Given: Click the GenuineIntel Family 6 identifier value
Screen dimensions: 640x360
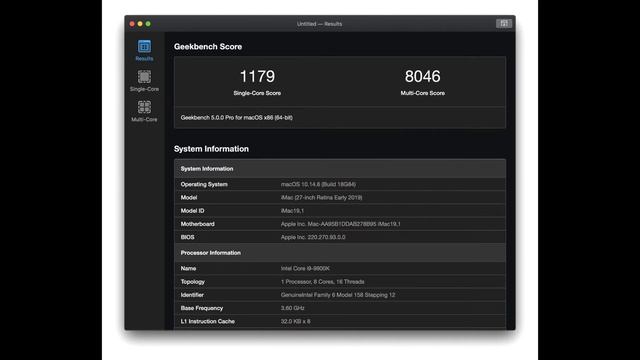Looking at the screenshot, I should tap(338, 295).
